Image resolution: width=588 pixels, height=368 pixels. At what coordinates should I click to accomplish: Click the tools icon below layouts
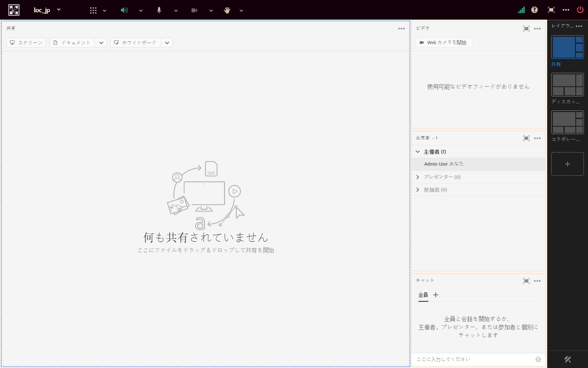coord(568,359)
